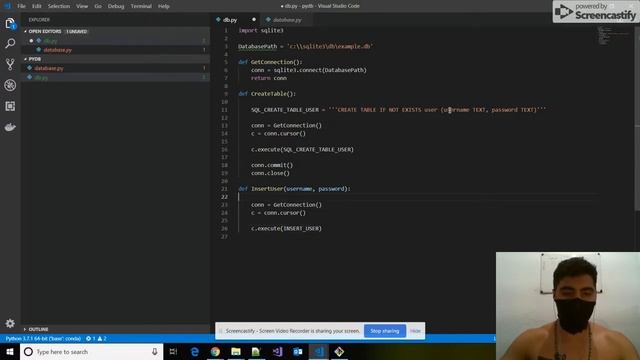
Task: Open the Debug view in the activity bar
Action: tap(10, 85)
